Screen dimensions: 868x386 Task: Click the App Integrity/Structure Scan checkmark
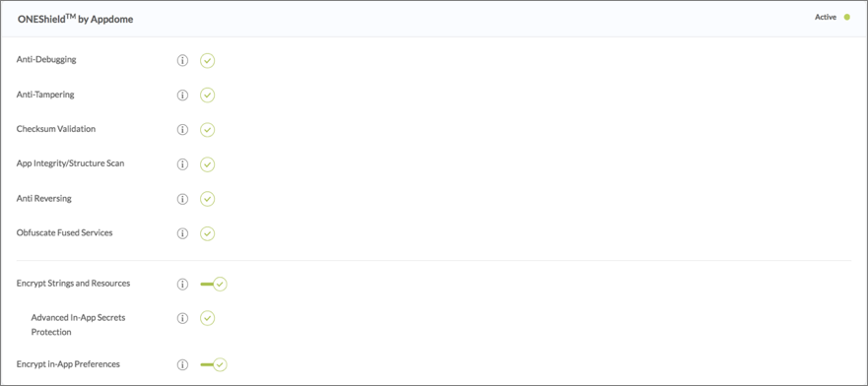pos(208,164)
